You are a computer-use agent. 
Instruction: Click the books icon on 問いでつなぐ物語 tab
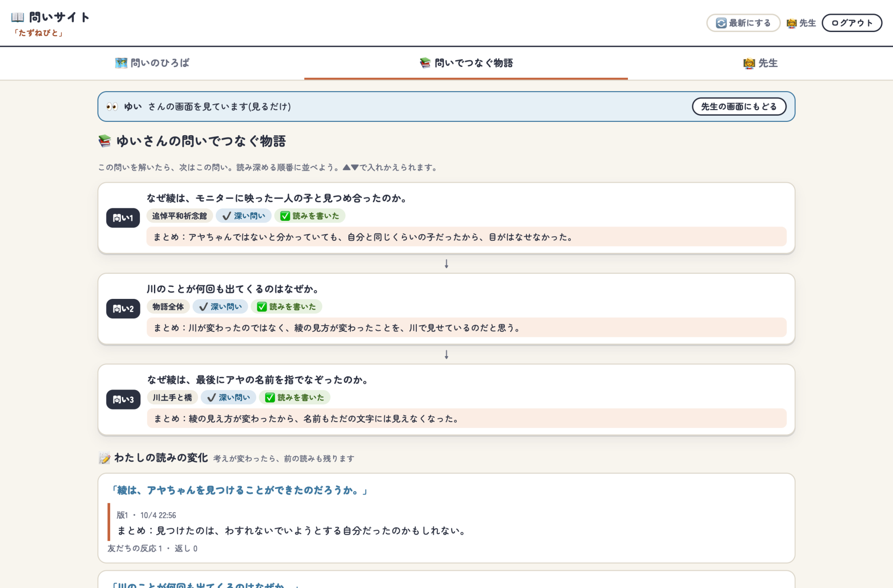(x=425, y=63)
